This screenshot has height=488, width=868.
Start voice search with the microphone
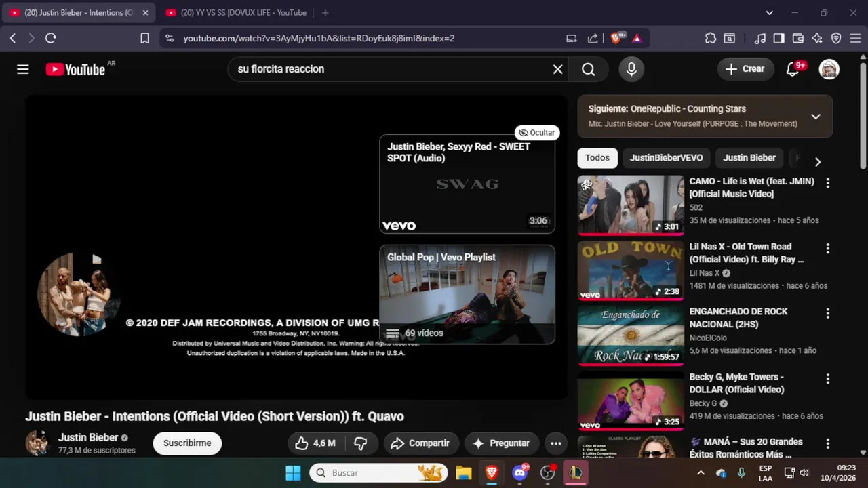pos(631,69)
